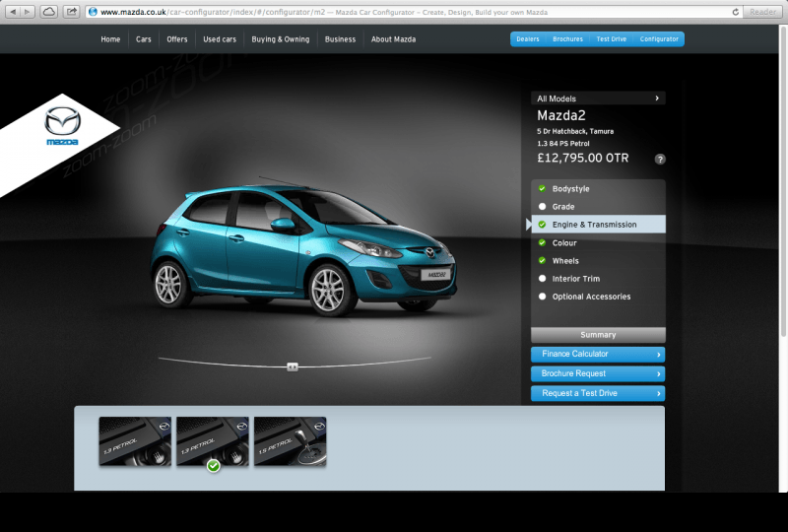Image resolution: width=788 pixels, height=532 pixels.
Task: Choose the checked 1.3 Petrol engine thumbnail
Action: pos(213,441)
